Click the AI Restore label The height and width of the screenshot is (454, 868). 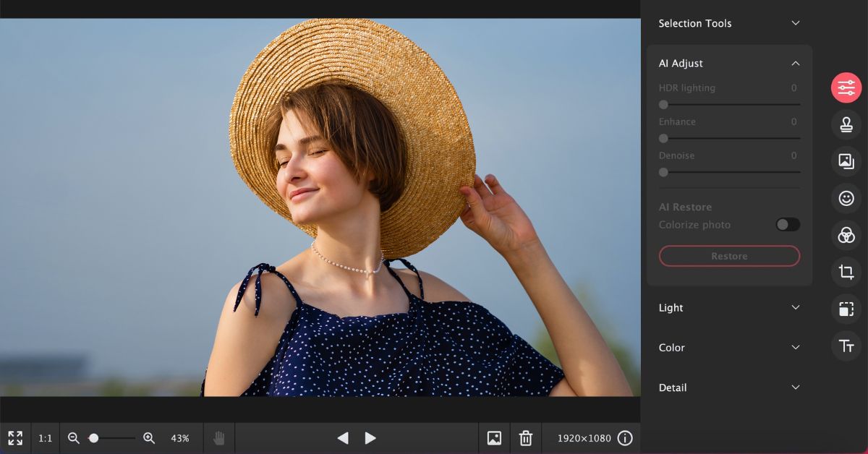pyautogui.click(x=685, y=207)
